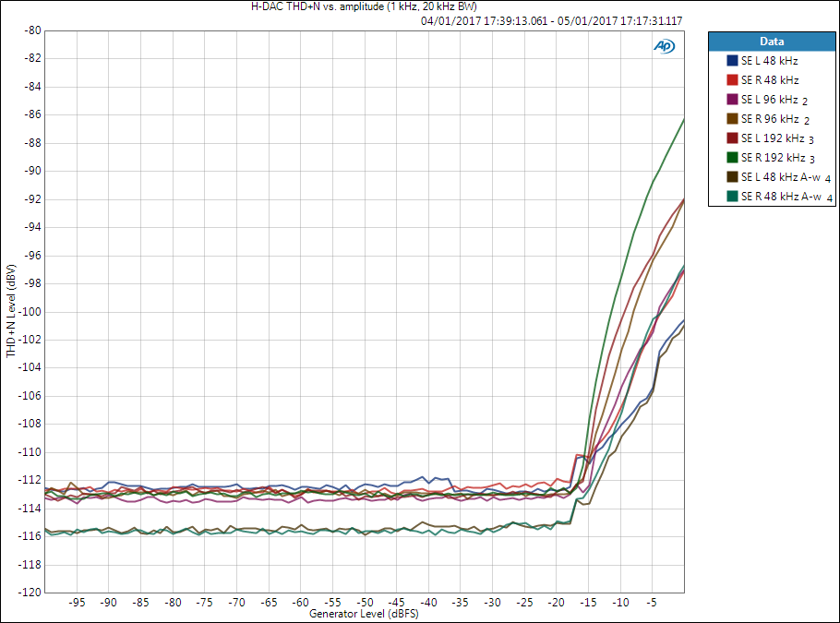
Task: Click the -80 tick on the Y axis
Action: 32,30
